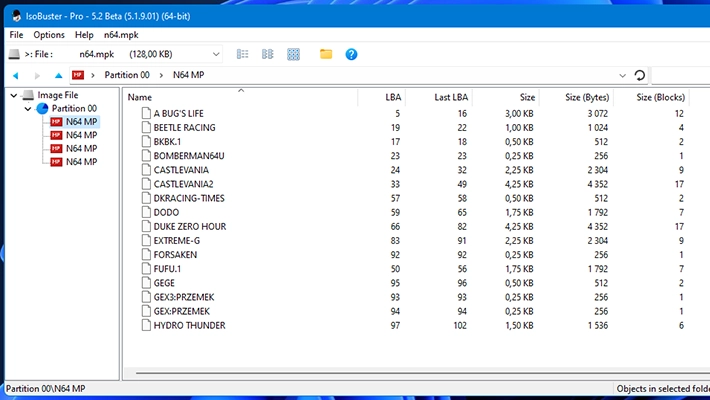This screenshot has width=710, height=400.
Task: Select the BOMBERMAN64U file
Action: (189, 155)
